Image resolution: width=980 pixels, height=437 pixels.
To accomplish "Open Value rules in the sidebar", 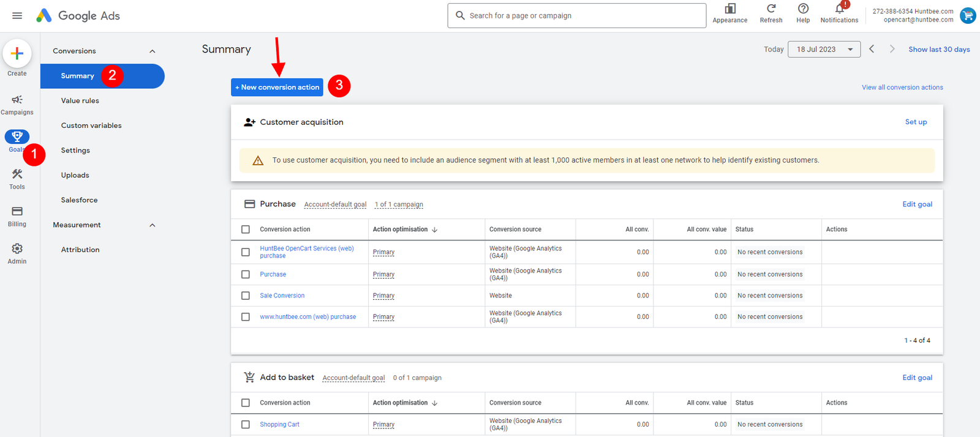I will click(x=80, y=101).
